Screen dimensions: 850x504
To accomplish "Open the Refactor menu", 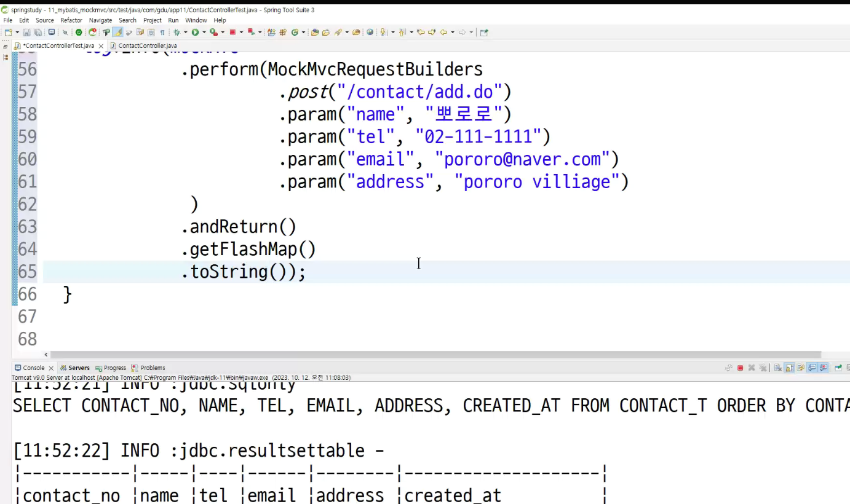I will pyautogui.click(x=71, y=20).
